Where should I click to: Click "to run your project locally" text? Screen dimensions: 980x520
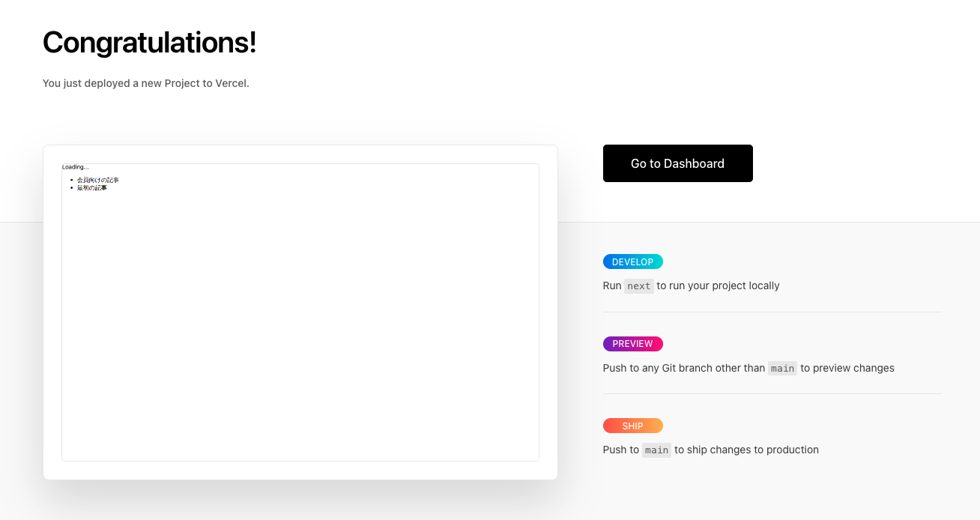(718, 285)
